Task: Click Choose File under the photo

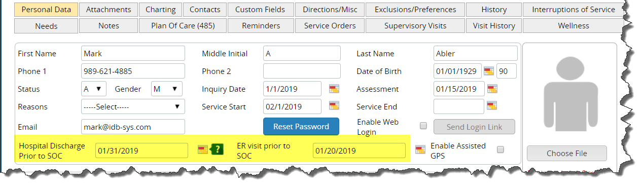Action: pos(567,153)
